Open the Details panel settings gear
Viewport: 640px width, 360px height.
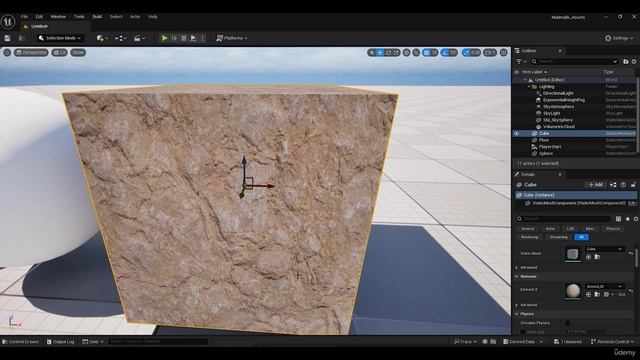(636, 219)
